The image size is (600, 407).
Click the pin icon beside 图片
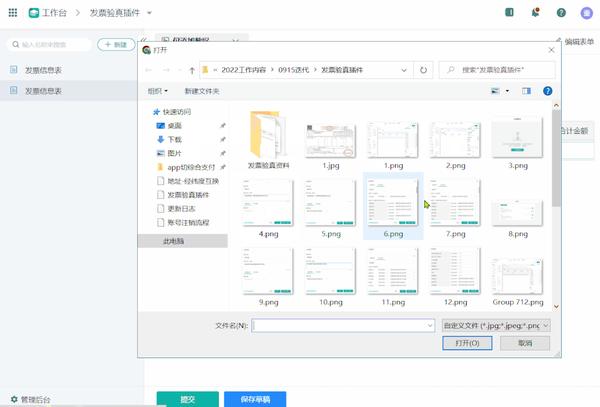tap(223, 153)
